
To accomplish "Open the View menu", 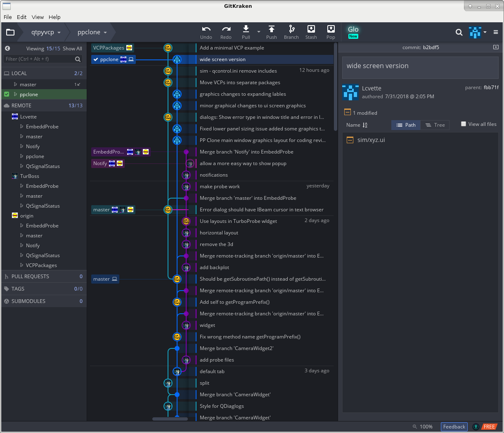I will tap(38, 17).
